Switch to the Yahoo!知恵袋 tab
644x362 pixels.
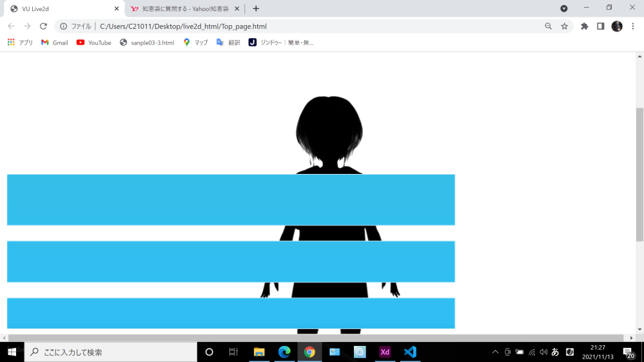click(x=185, y=8)
